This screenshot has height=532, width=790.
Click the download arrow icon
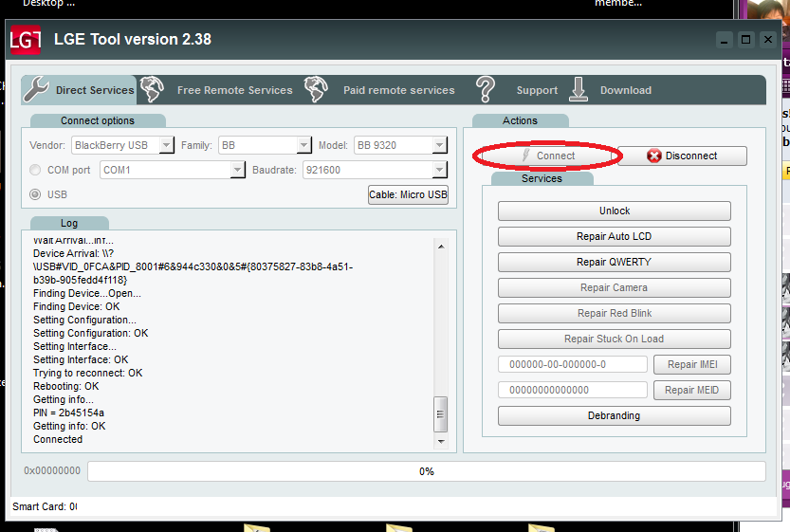coord(579,89)
